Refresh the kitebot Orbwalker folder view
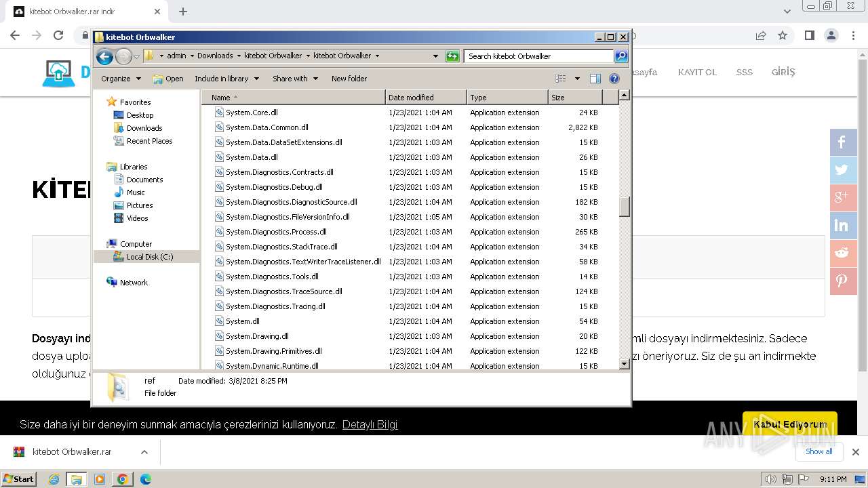 tap(452, 56)
